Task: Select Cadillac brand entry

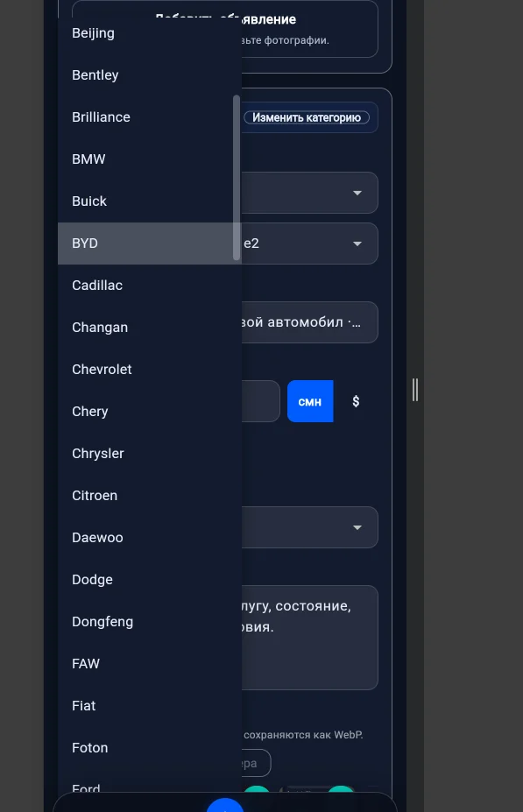Action: tap(149, 286)
